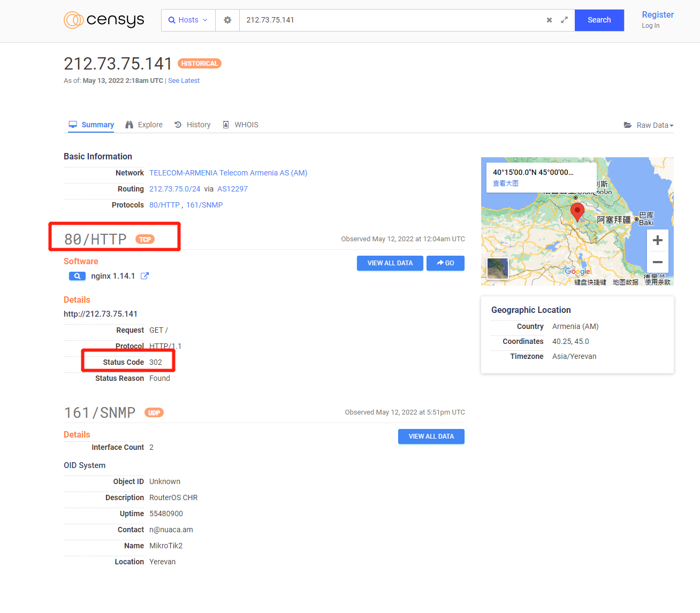Zoom in on the map

point(658,240)
